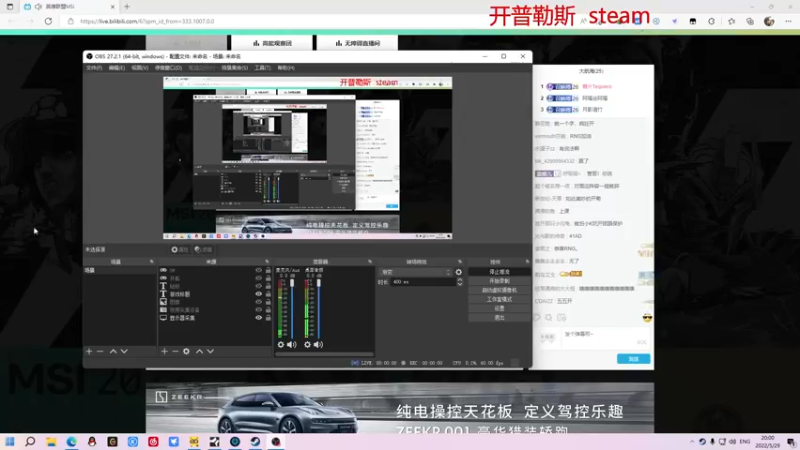This screenshot has width=800, height=450.
Task: Toggle visibility of the image source row
Action: [x=259, y=302]
